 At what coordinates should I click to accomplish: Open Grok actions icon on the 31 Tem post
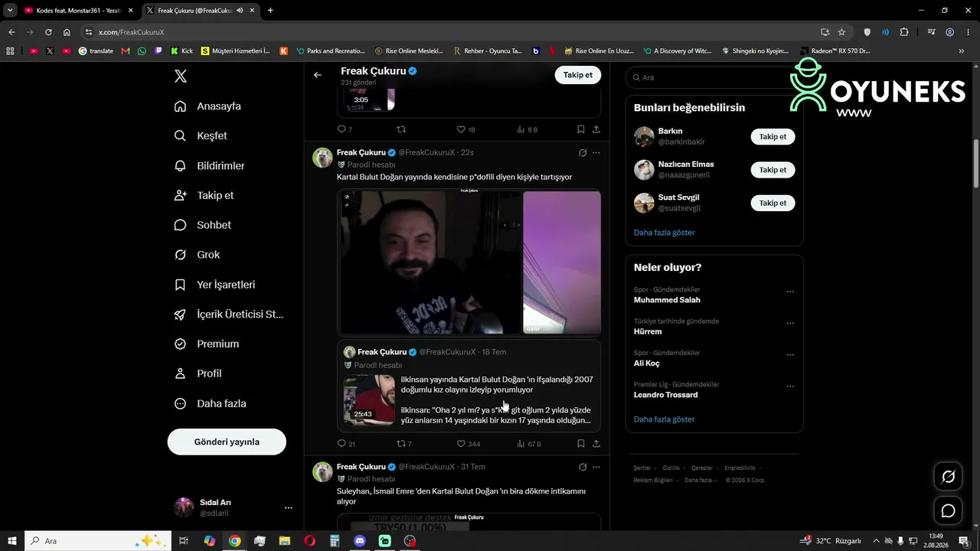click(x=583, y=467)
